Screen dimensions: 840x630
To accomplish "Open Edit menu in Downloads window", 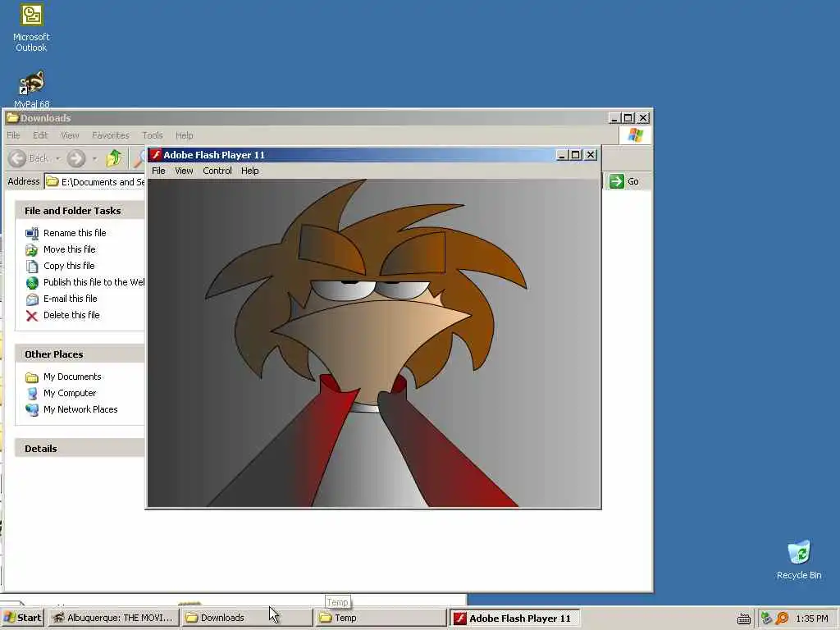I will [40, 135].
